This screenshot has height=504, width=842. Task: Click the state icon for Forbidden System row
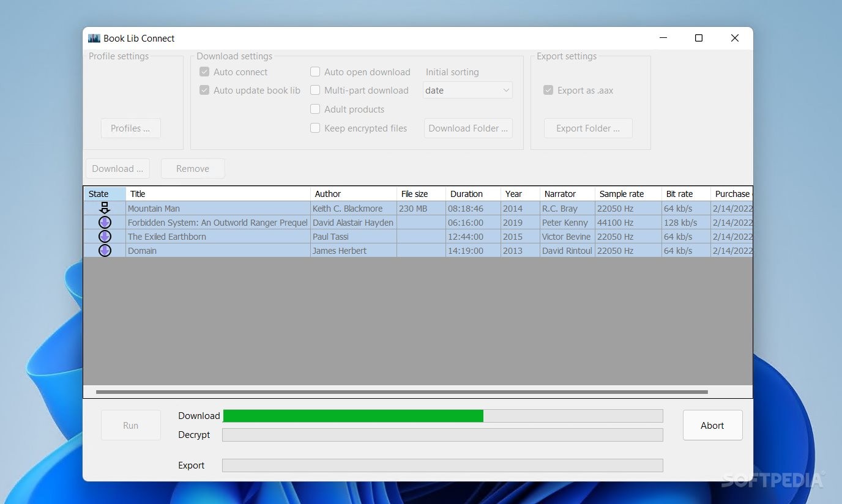(x=105, y=222)
